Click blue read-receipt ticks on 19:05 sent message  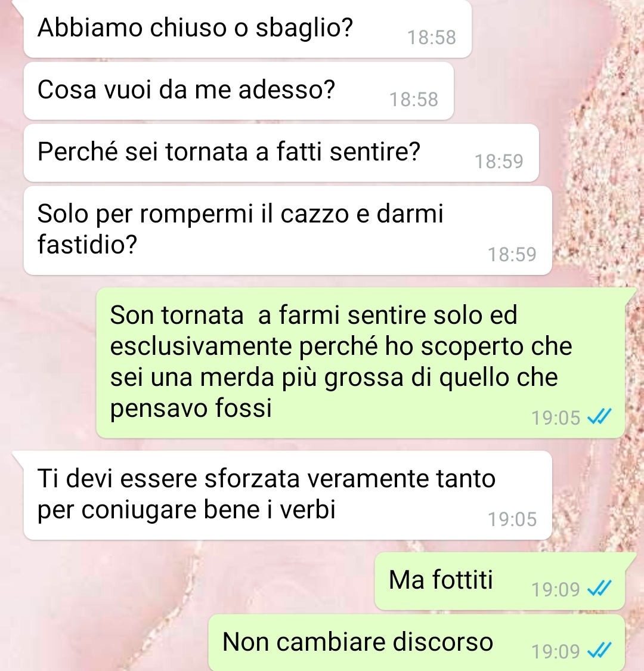(599, 416)
